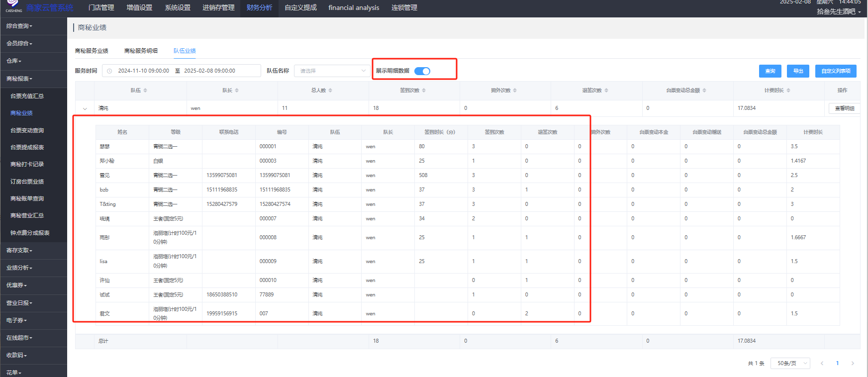This screenshot has width=868, height=377.
Task: Click the 查询 button
Action: click(770, 71)
